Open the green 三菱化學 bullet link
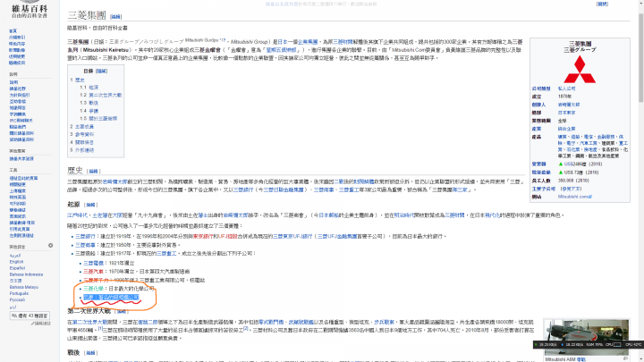 click(x=93, y=289)
